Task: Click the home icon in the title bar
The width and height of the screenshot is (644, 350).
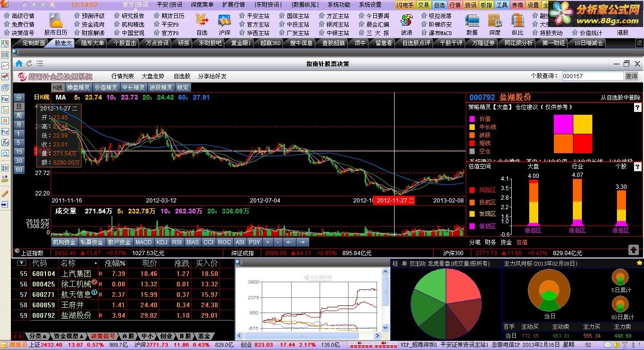Action: click(26, 5)
